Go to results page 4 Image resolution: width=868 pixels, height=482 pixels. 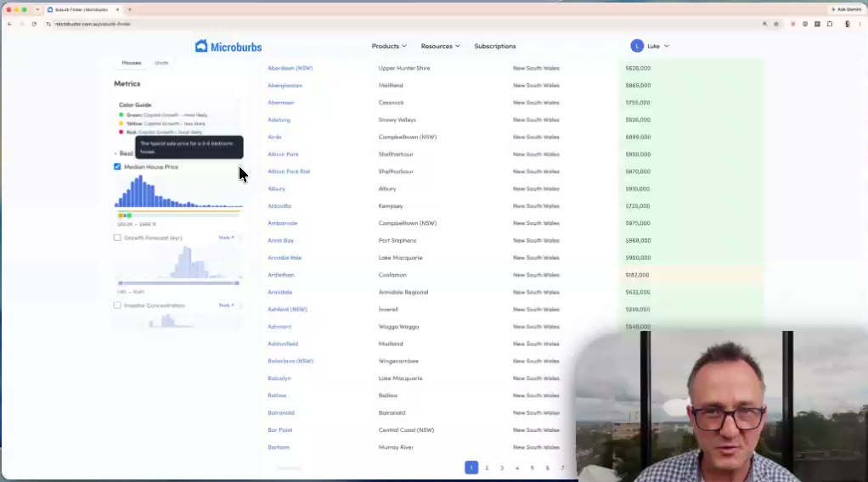(x=517, y=468)
